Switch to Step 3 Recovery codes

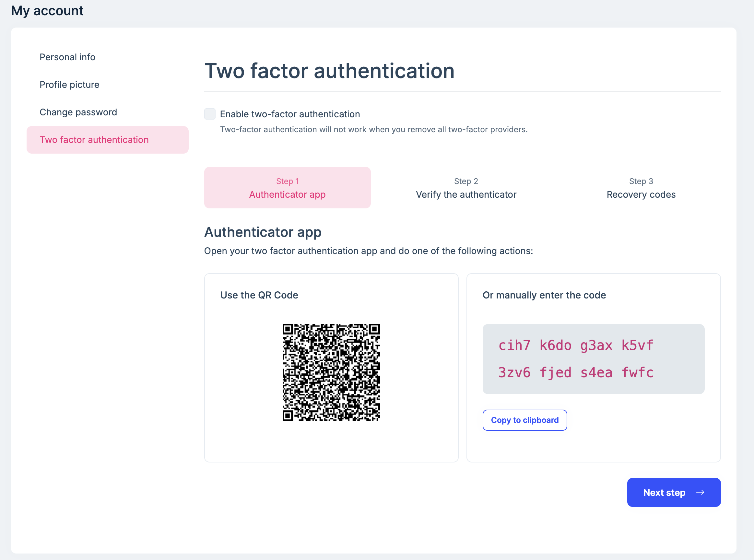coord(641,187)
